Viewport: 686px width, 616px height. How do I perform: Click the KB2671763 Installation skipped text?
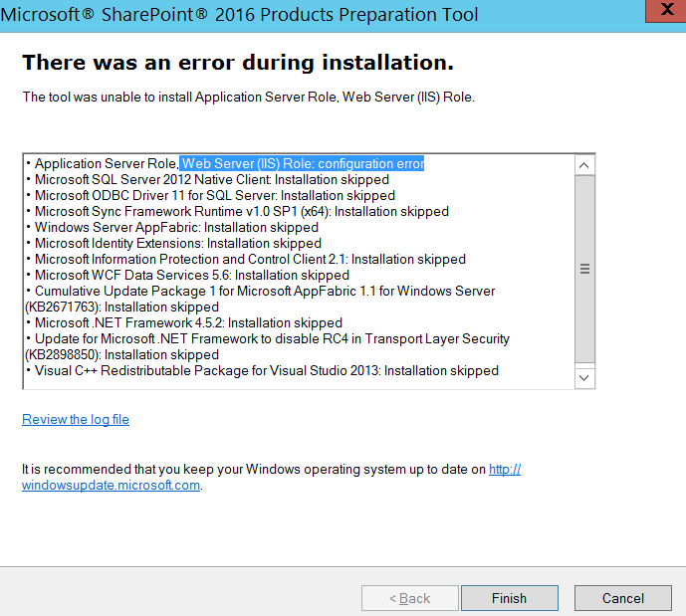pyautogui.click(x=121, y=307)
